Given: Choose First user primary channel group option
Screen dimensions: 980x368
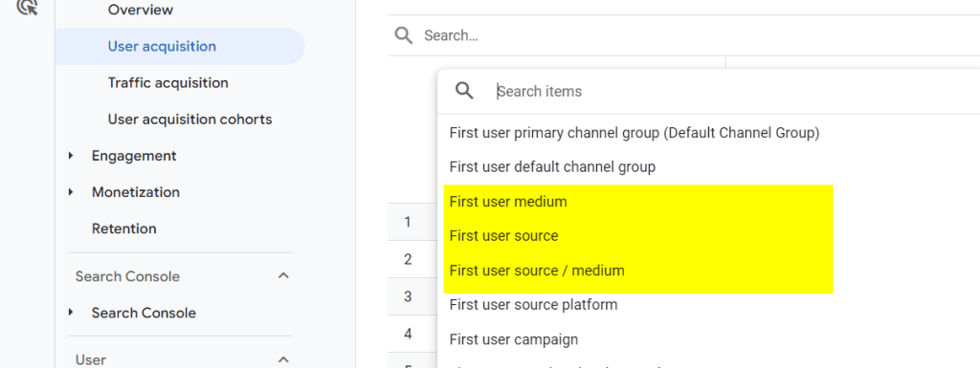Looking at the screenshot, I should pos(635,132).
